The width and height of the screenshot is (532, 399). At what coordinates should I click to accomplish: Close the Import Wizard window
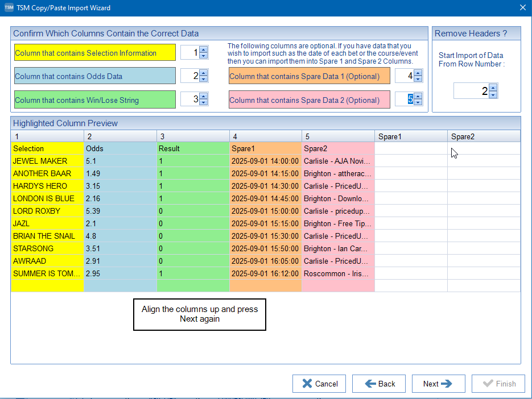coord(522,8)
